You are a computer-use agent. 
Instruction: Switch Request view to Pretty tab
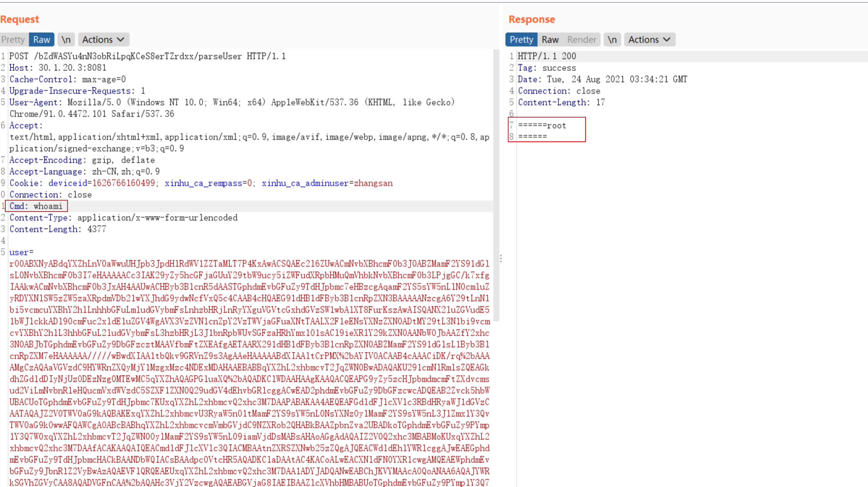point(13,40)
